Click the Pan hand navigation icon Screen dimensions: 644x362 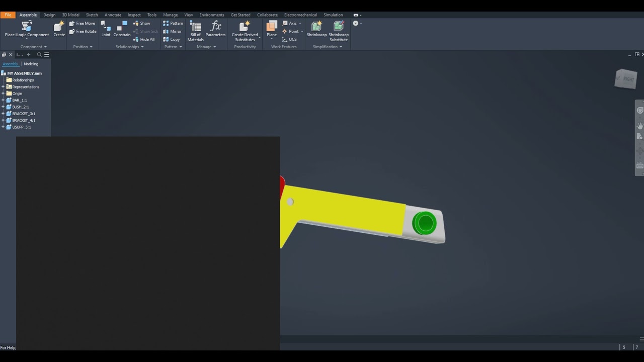pos(640,125)
